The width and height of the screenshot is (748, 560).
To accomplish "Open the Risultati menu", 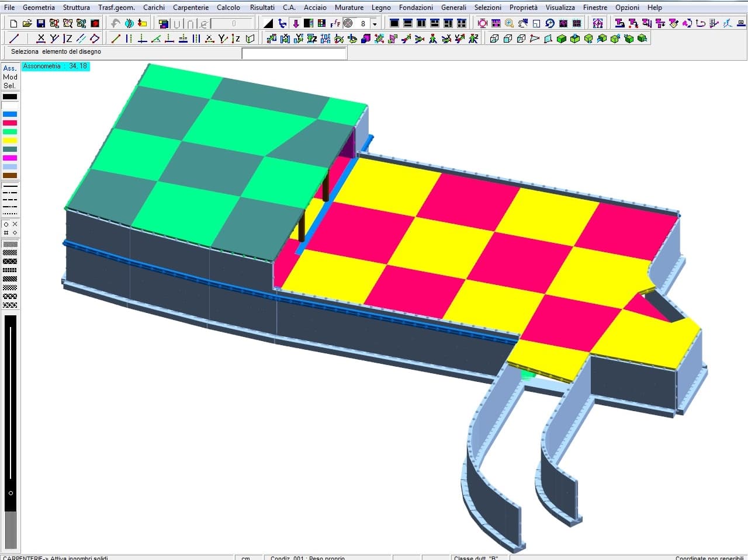I will tap(262, 8).
